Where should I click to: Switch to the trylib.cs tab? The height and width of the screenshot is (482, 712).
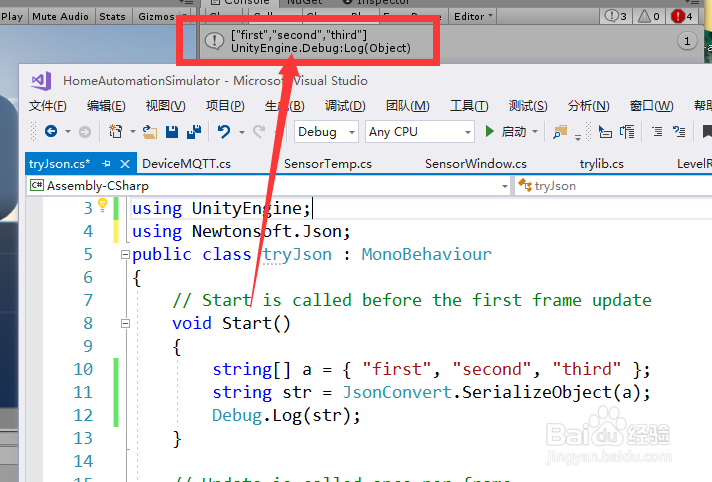pos(602,164)
